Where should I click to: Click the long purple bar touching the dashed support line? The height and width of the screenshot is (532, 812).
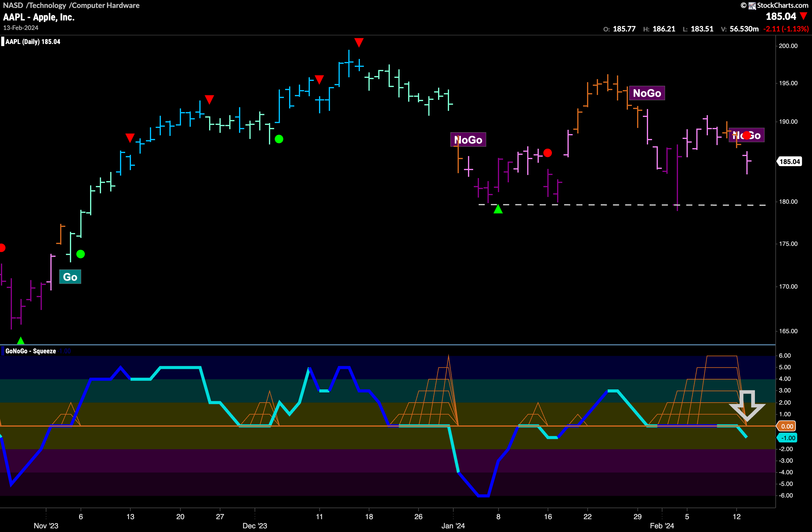click(x=677, y=177)
